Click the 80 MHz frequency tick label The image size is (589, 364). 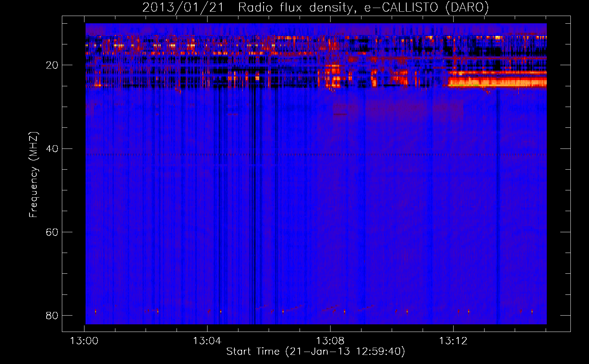52,315
